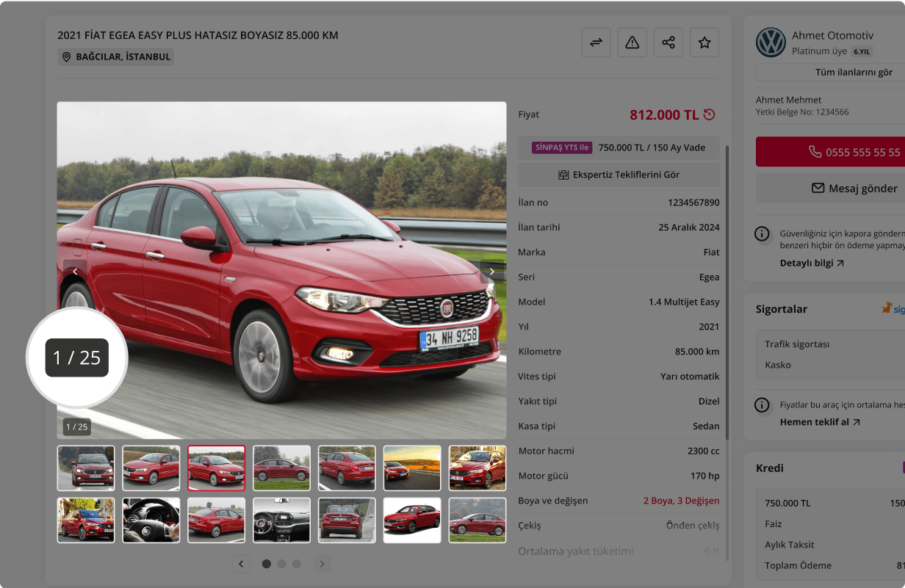Screen dimensions: 905x588
Task: Call 0555 555 55 55 button
Action: pyautogui.click(x=830, y=152)
